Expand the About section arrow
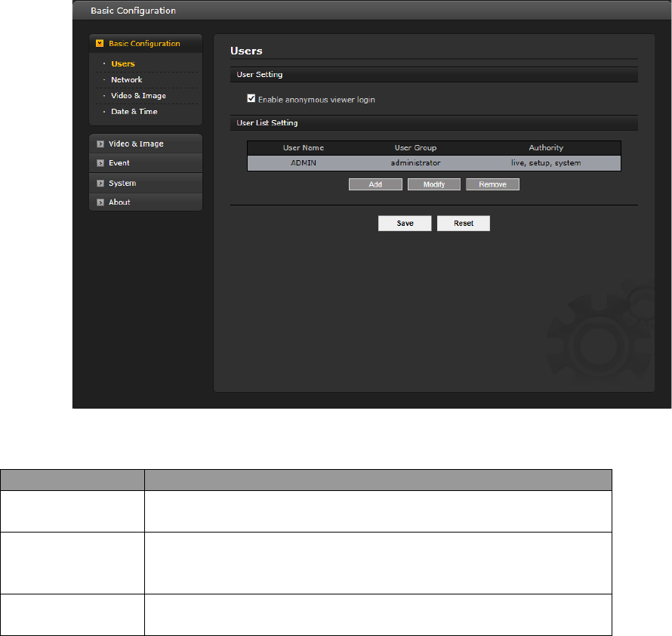672x636 pixels. (100, 202)
